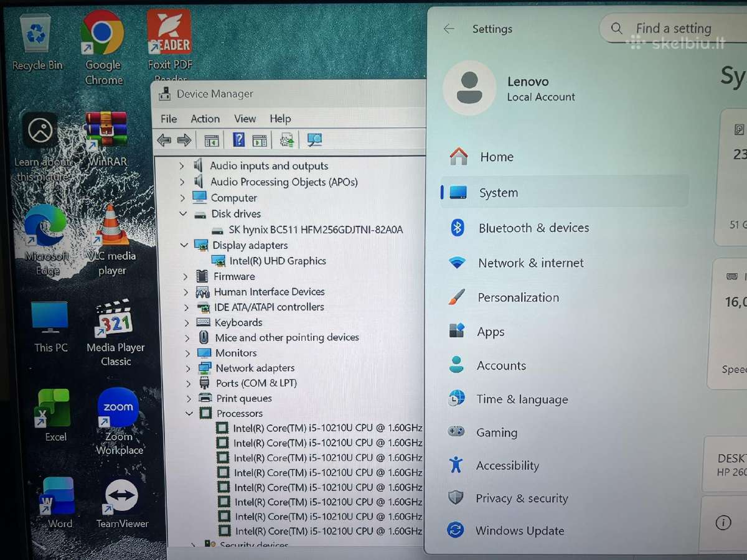This screenshot has height=560, width=747.
Task: Expand the Monitors node
Action: pyautogui.click(x=187, y=353)
